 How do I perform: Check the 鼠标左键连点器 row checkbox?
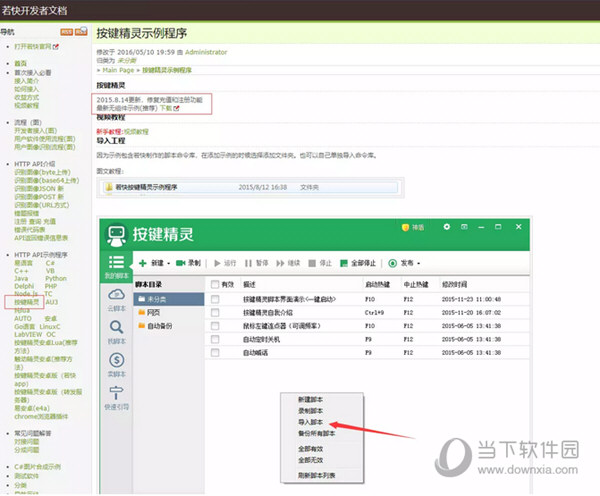tap(215, 326)
